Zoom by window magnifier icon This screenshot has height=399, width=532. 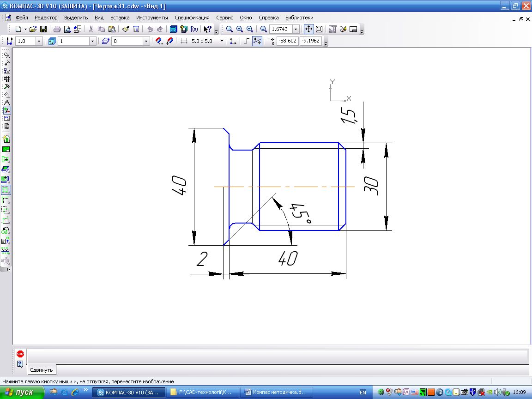pyautogui.click(x=230, y=29)
